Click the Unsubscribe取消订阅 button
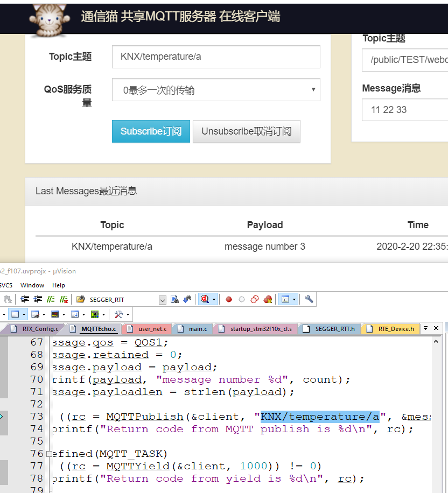Viewport: 448px width, 493px height. [x=247, y=131]
